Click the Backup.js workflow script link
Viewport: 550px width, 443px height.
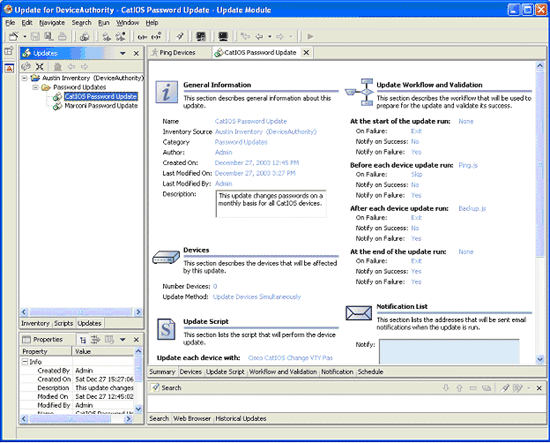[472, 208]
